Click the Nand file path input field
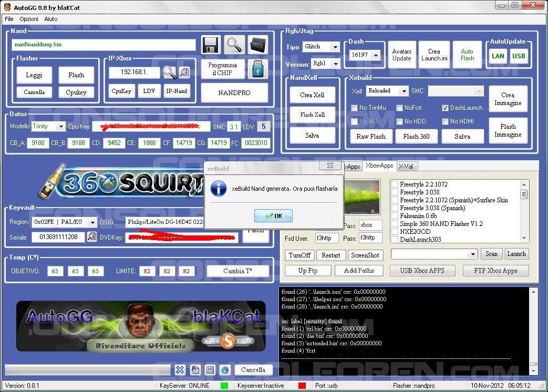 [104, 45]
